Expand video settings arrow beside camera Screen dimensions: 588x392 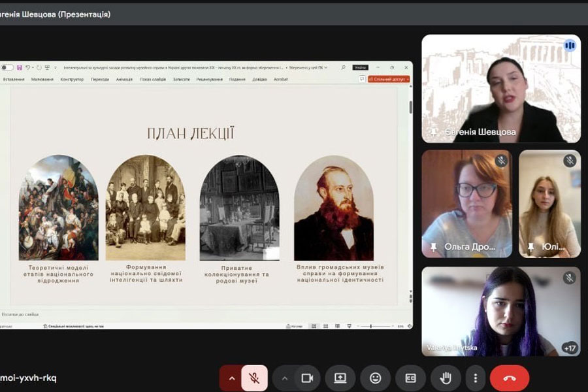click(x=284, y=378)
